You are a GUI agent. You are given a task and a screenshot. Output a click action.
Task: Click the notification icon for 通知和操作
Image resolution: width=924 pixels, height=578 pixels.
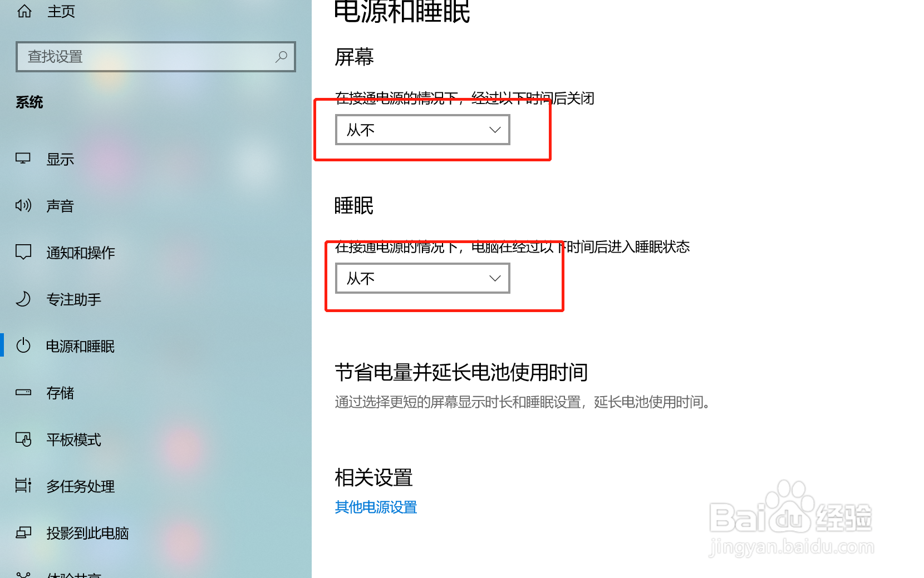pyautogui.click(x=23, y=252)
